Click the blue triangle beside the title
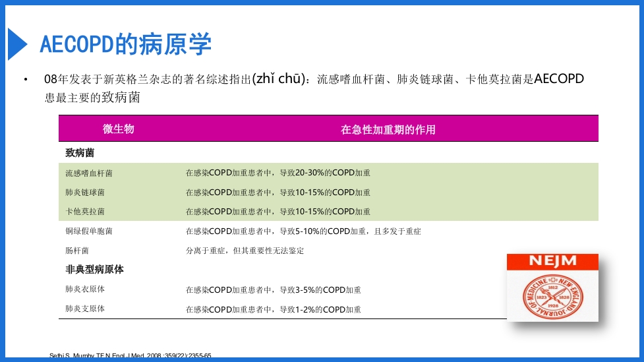 coord(18,44)
